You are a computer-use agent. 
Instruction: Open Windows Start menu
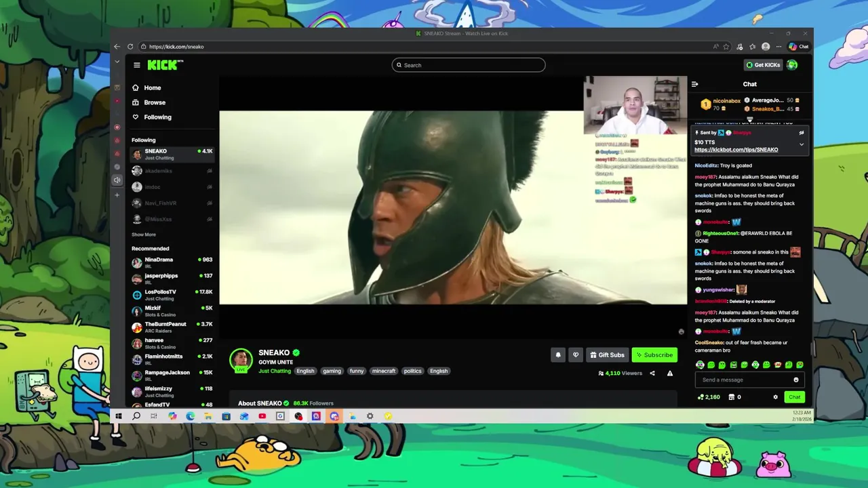click(x=119, y=416)
